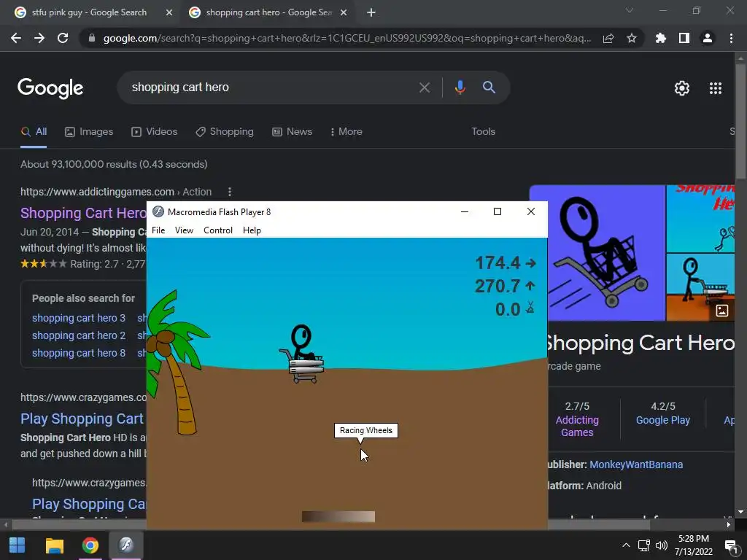Maximize the Flash Player window
Screen dimensions: 747x560
(498, 212)
